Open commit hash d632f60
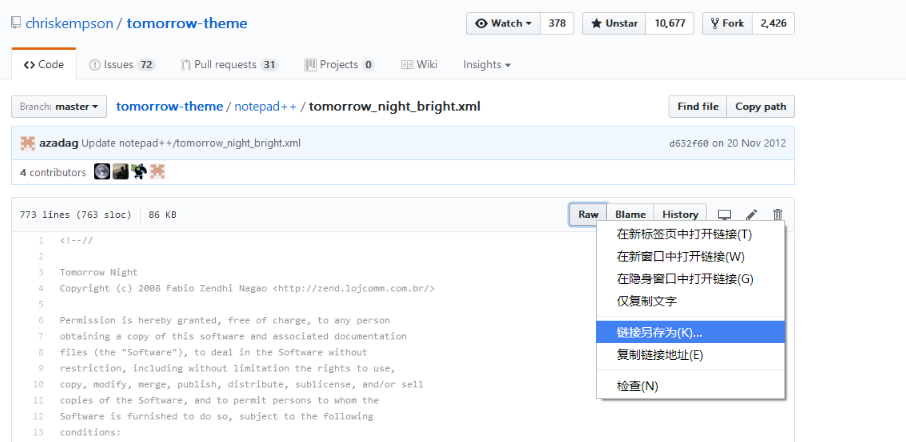Screen dimensions: 906x442 point(689,143)
